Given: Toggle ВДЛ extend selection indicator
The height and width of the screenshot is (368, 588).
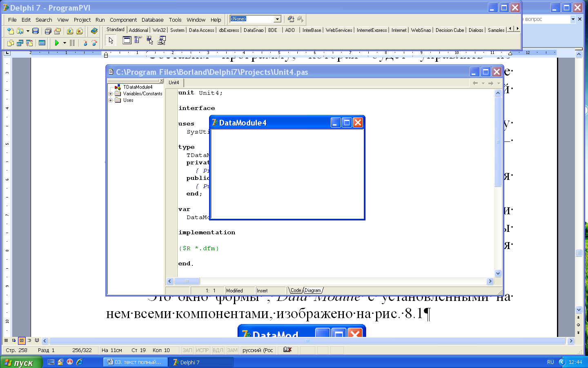Looking at the screenshot, I should pyautogui.click(x=218, y=350).
